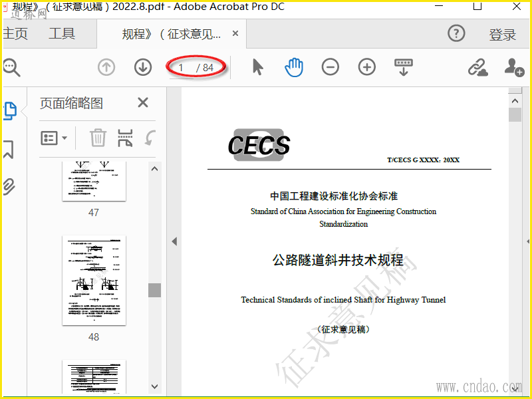Select the 规程》（征求意见... document tab
This screenshot has width=532, height=399.
[x=172, y=34]
